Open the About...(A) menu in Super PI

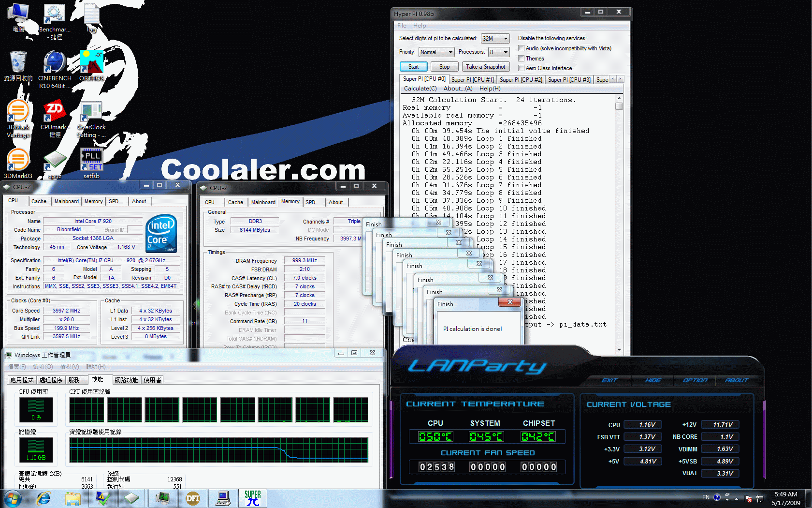point(458,89)
